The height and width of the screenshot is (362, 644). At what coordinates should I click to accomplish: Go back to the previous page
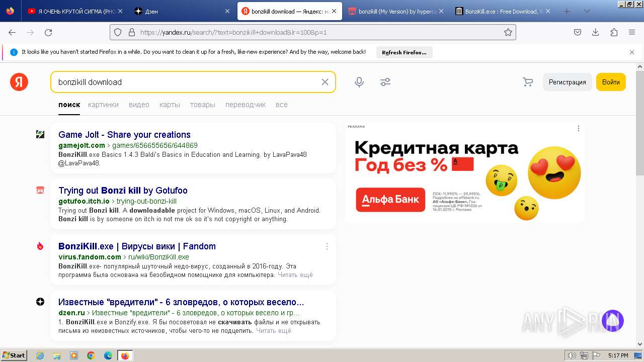point(12,32)
